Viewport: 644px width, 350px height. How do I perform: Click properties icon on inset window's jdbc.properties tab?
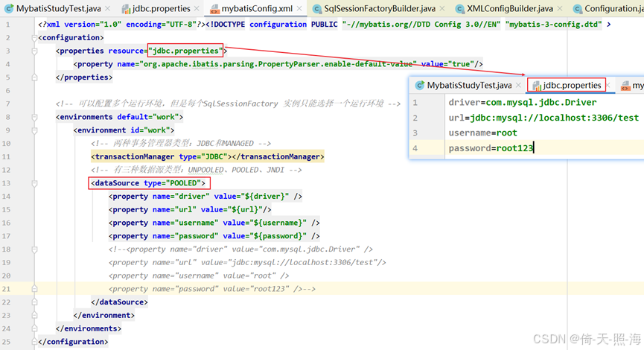tap(536, 86)
